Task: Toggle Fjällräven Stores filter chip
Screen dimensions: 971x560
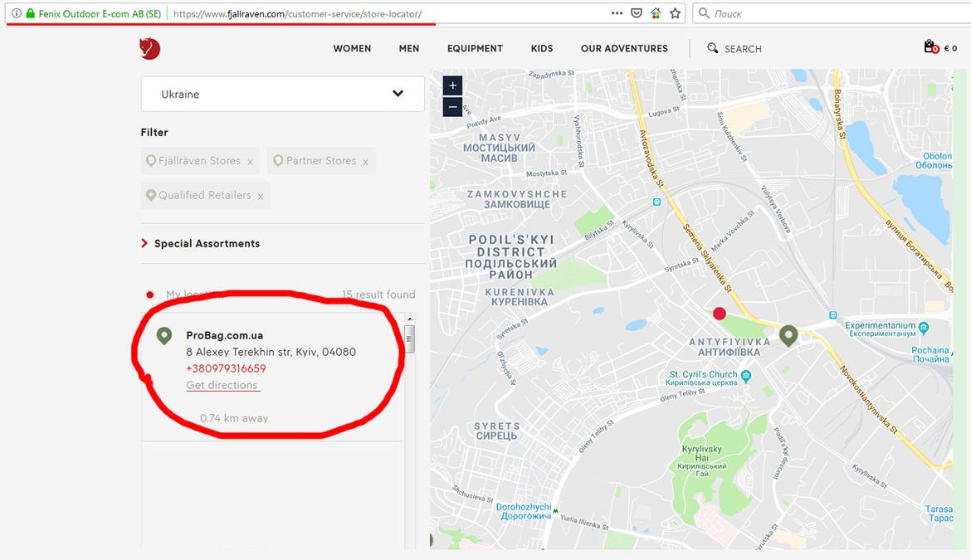Action: (199, 161)
